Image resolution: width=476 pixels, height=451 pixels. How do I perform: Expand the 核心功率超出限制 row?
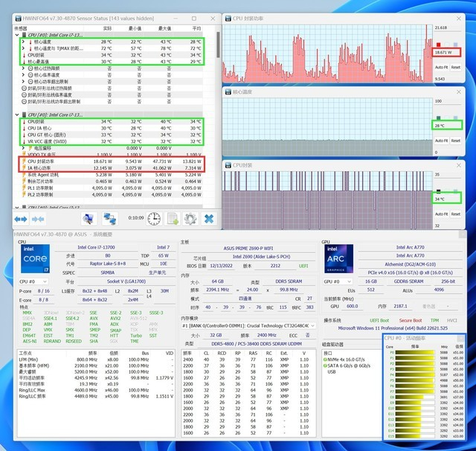(23, 82)
